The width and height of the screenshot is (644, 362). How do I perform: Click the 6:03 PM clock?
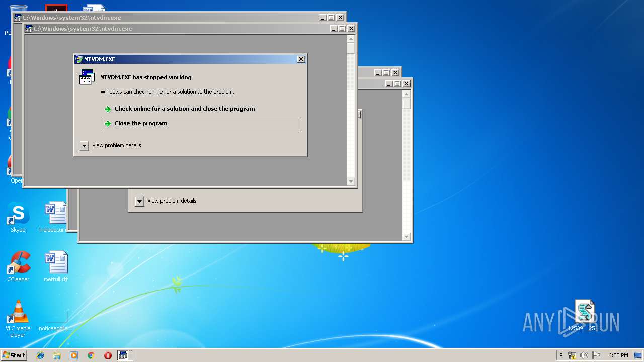coord(618,355)
